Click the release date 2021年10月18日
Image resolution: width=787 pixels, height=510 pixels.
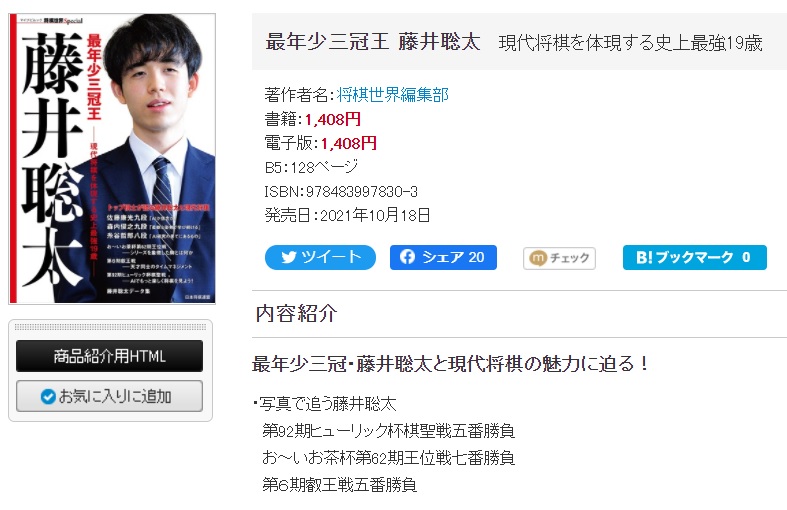point(375,215)
